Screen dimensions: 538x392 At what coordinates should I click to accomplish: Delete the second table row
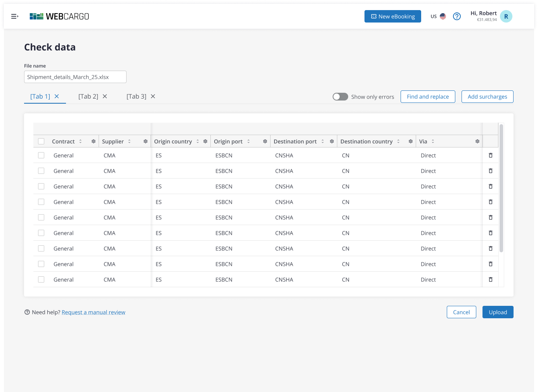click(491, 171)
